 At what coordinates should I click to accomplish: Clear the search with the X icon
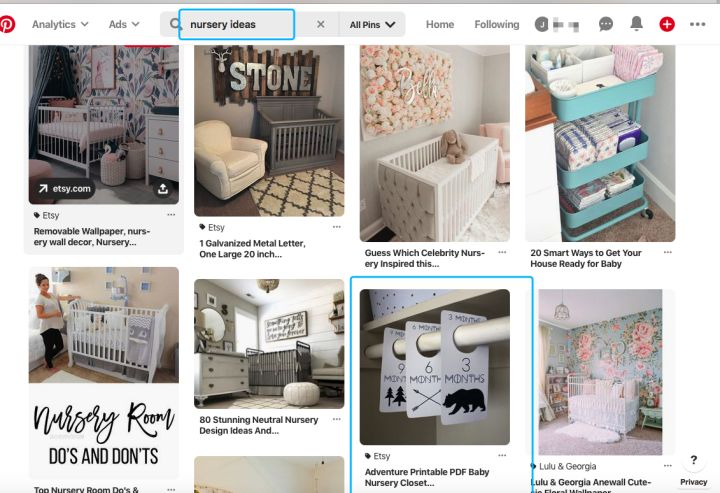click(321, 24)
